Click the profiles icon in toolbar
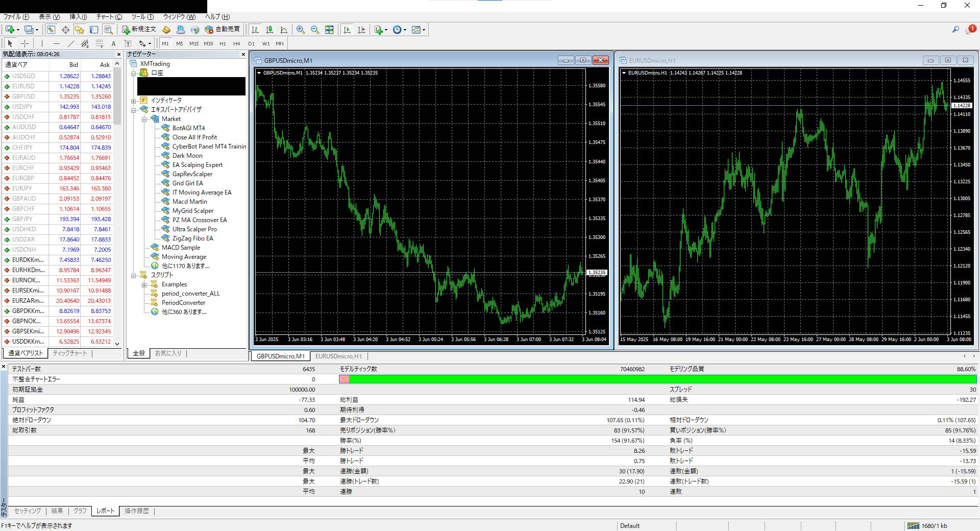Viewport: 980px width, 531px height. [x=29, y=30]
